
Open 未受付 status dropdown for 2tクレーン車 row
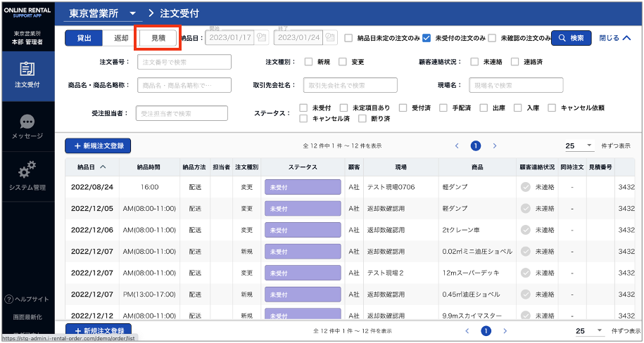[x=303, y=230]
